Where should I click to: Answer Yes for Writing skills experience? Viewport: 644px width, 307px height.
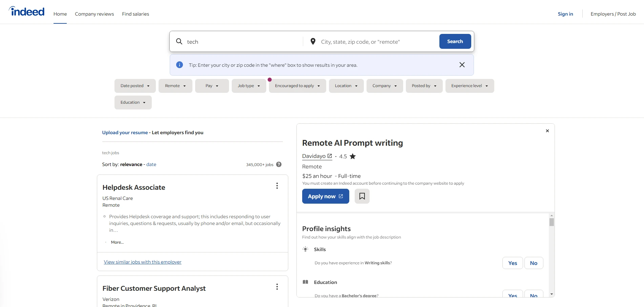[x=513, y=263]
